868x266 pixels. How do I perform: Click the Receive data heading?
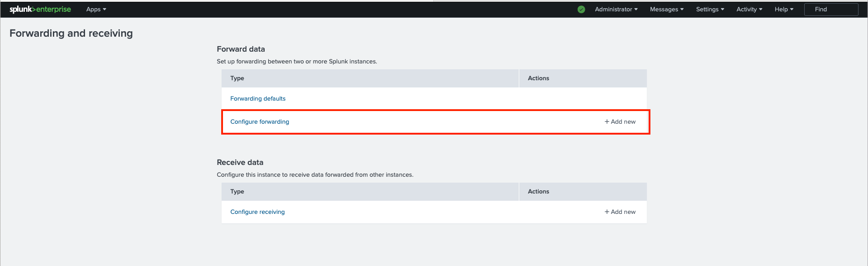click(240, 162)
